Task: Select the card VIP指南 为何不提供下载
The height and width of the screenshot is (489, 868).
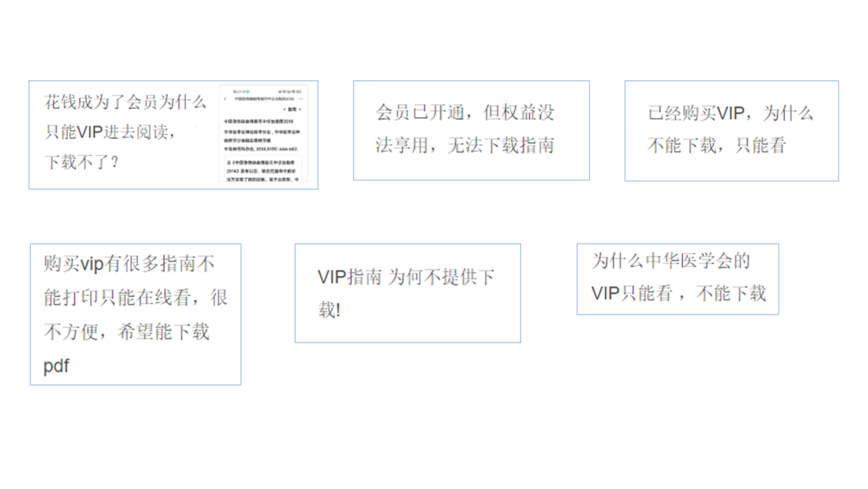Action: [x=407, y=292]
